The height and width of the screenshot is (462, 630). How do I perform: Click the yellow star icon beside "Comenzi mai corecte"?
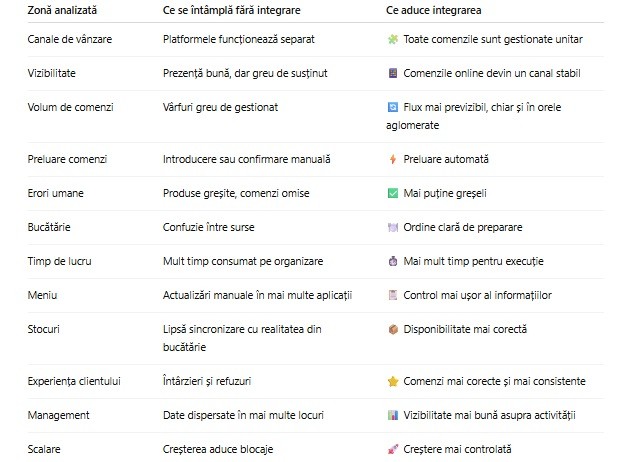click(392, 381)
